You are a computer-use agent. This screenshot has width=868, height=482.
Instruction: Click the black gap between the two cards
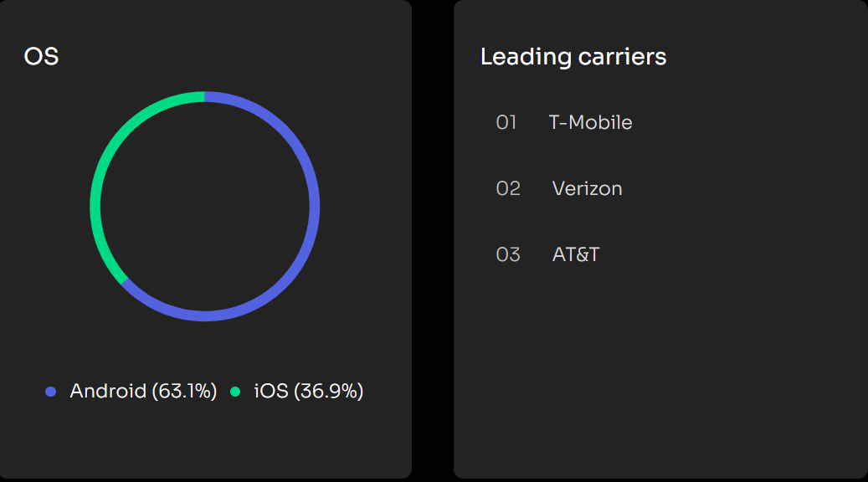pyautogui.click(x=433, y=241)
